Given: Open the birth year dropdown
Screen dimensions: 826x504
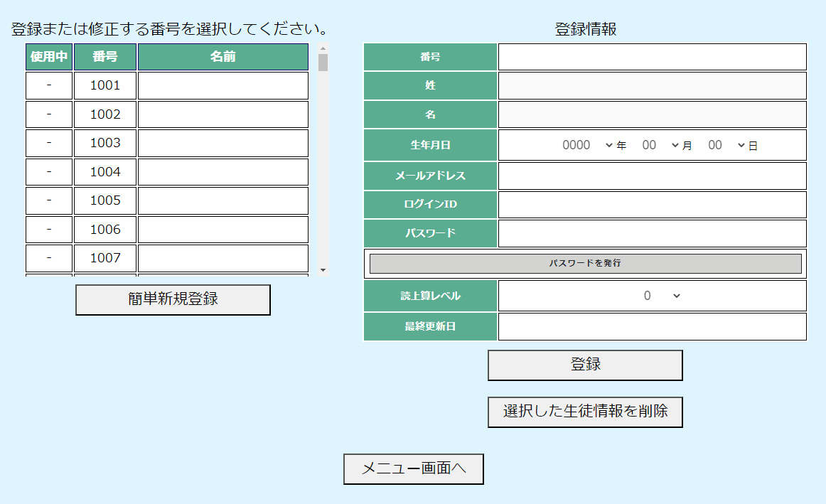Looking at the screenshot, I should pos(587,145).
